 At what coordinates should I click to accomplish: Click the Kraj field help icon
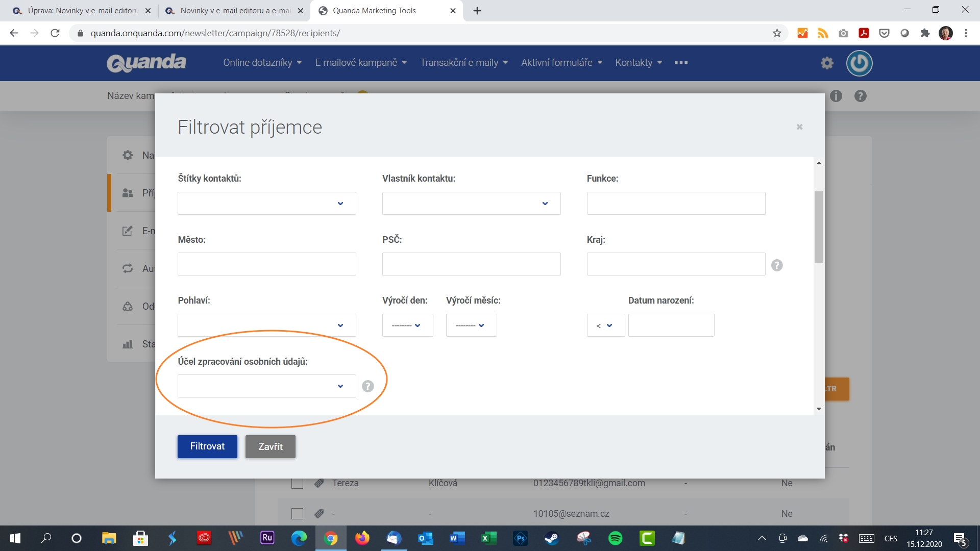point(777,265)
